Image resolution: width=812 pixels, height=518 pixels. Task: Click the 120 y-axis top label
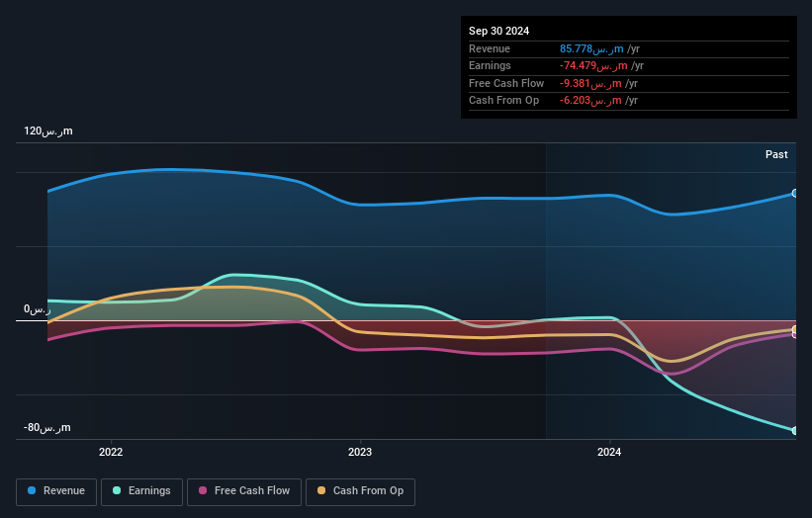[48, 130]
